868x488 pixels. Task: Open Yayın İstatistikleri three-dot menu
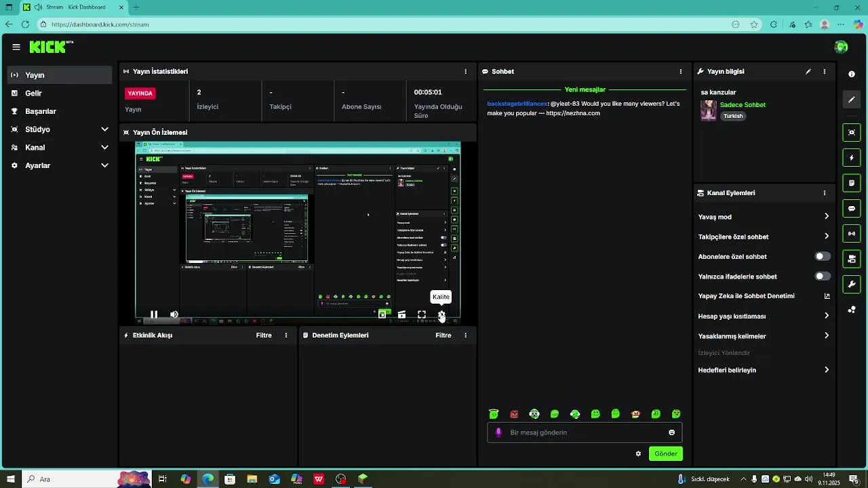(x=465, y=71)
